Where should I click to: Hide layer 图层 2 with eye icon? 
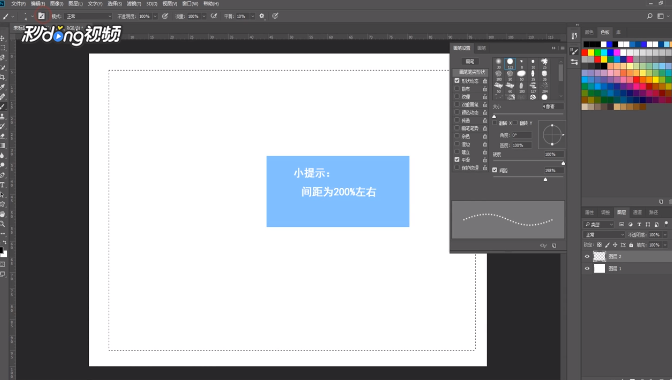coord(587,257)
